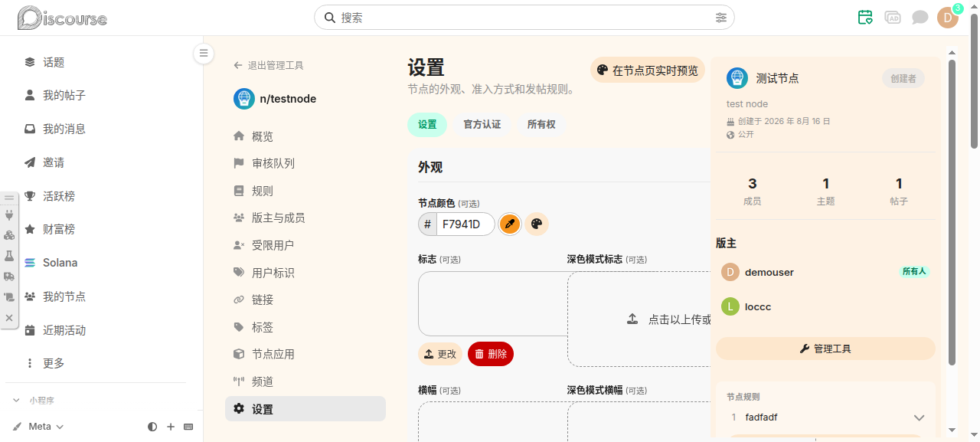Open the chat bubble icon in header
The image size is (980, 442).
tap(920, 18)
